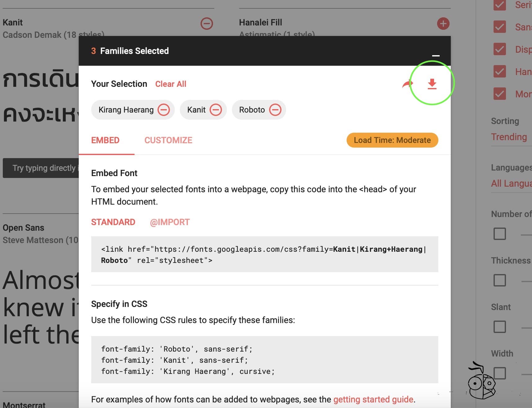The width and height of the screenshot is (532, 408).
Task: Enable the Thickness filter checkbox
Action: pyautogui.click(x=499, y=280)
